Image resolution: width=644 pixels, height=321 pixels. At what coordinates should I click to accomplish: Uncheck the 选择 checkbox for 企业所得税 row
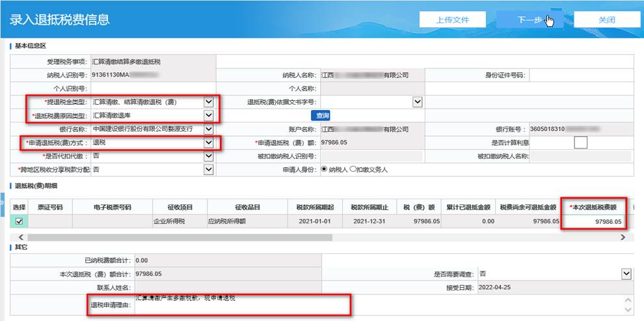pyautogui.click(x=19, y=222)
